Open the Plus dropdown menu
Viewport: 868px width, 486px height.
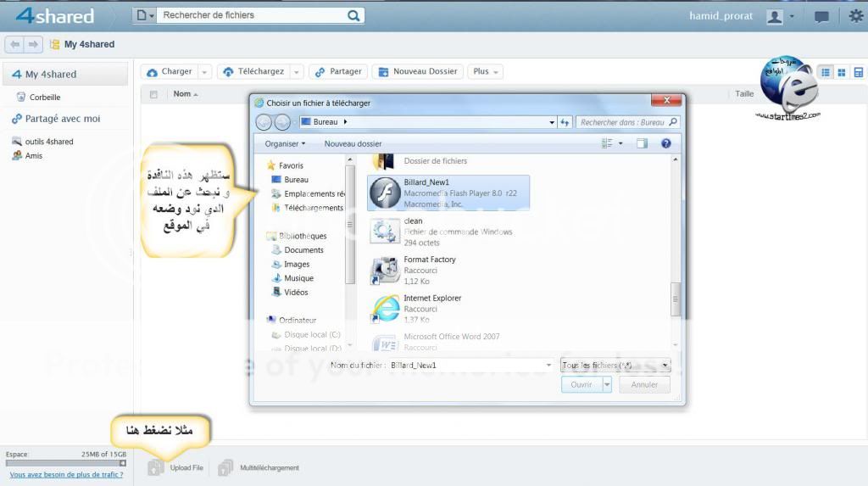pos(486,72)
